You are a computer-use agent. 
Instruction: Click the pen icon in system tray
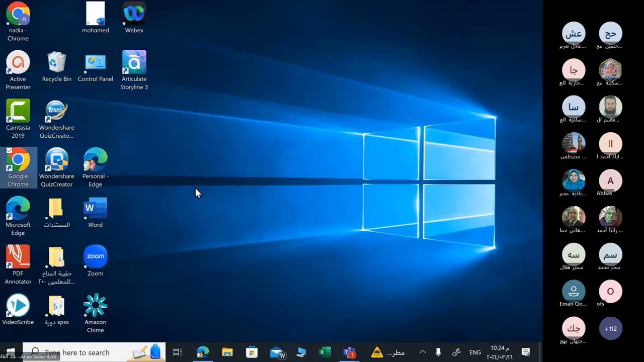coord(456,352)
